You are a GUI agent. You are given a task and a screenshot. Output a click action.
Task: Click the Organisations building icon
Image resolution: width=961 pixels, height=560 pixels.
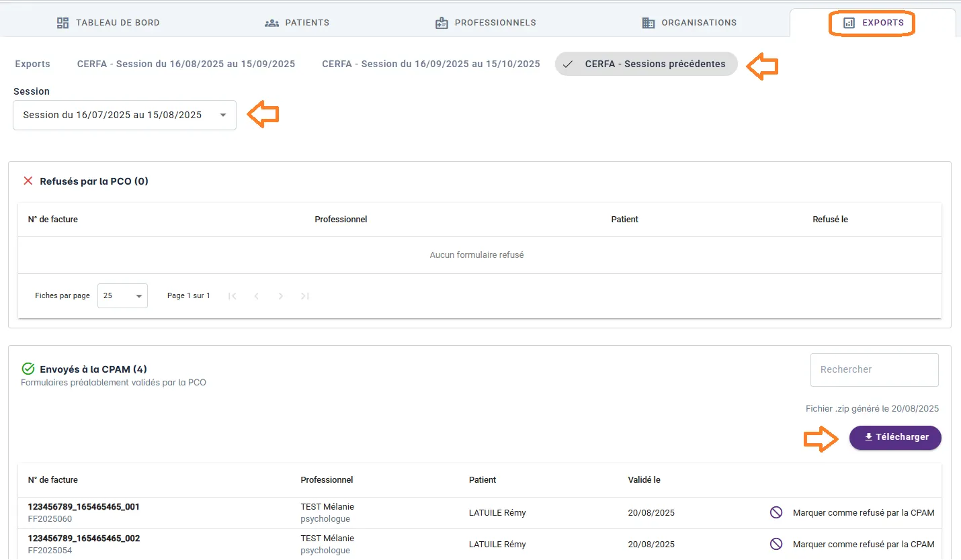(x=649, y=23)
